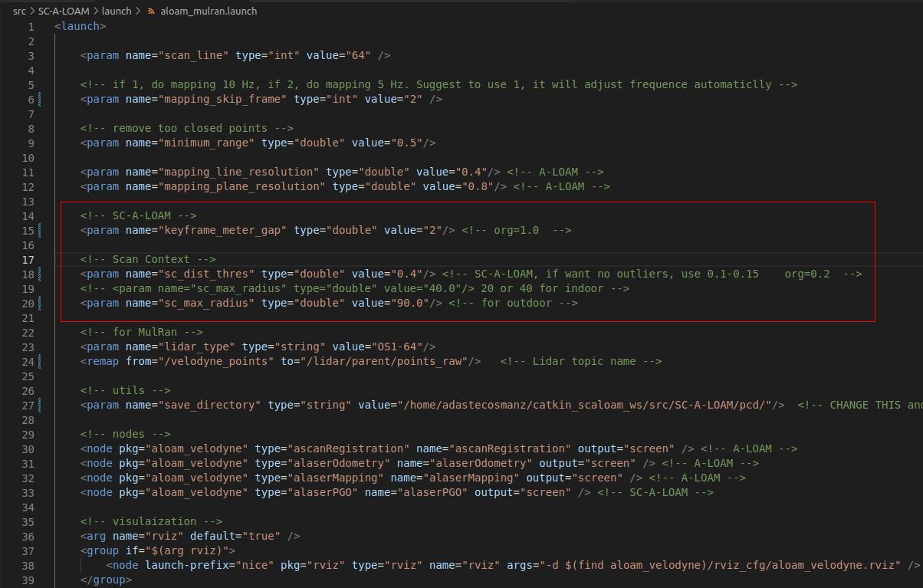The image size is (923, 588).
Task: Select line number 17 in the gutter
Action: click(28, 259)
